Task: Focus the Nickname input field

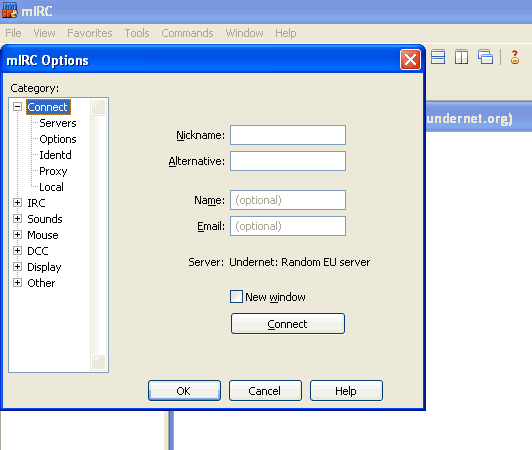Action: coord(288,135)
